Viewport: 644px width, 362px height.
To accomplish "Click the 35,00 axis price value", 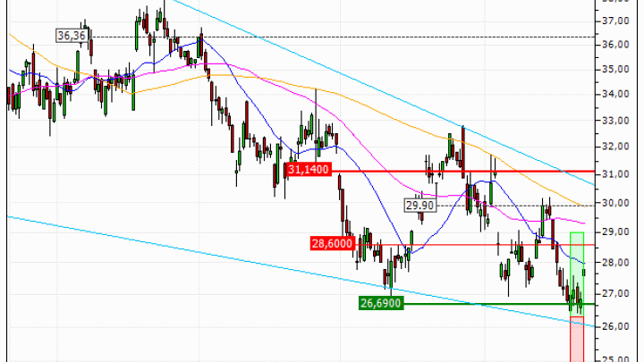I will tap(615, 69).
